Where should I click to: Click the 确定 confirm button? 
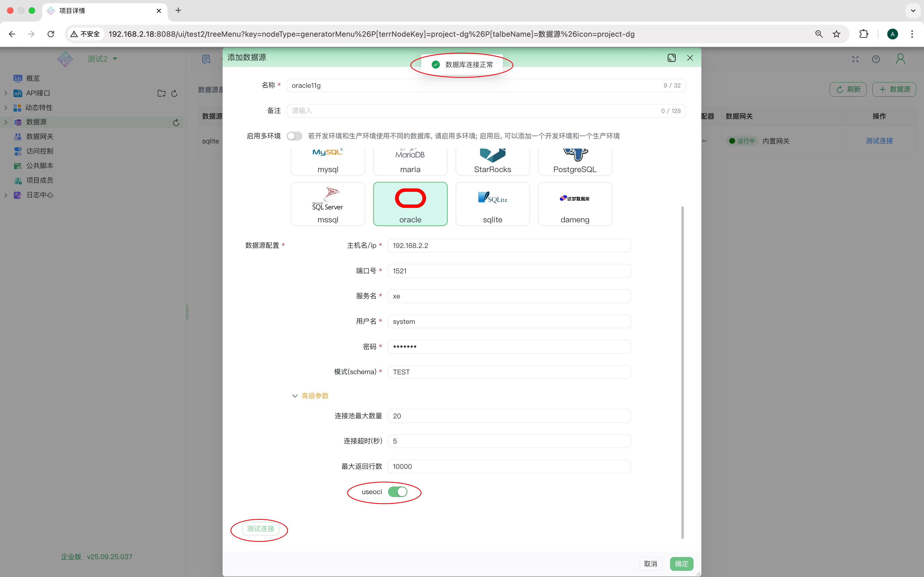click(x=681, y=564)
